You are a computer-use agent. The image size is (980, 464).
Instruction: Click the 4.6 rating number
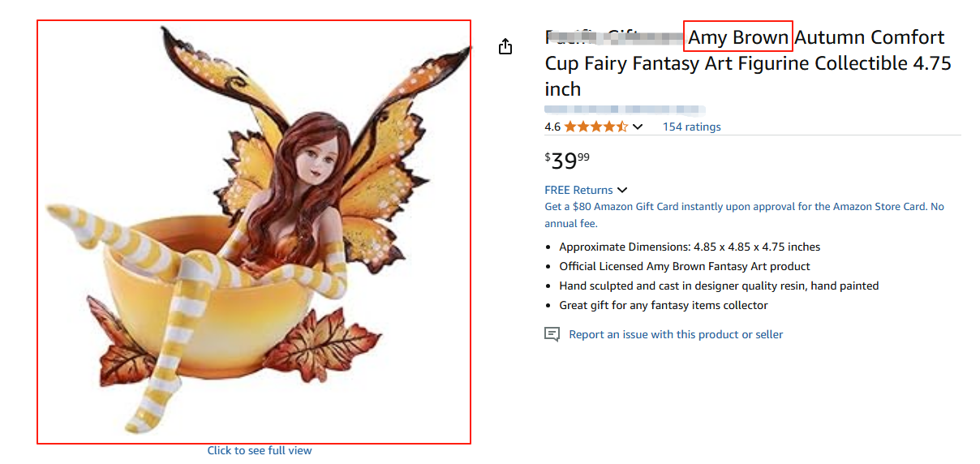(x=552, y=127)
